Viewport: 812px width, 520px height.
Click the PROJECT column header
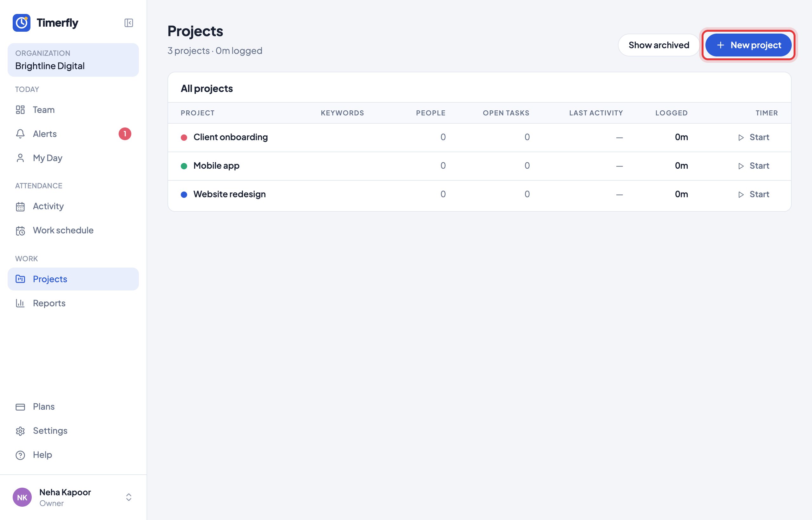click(x=198, y=113)
